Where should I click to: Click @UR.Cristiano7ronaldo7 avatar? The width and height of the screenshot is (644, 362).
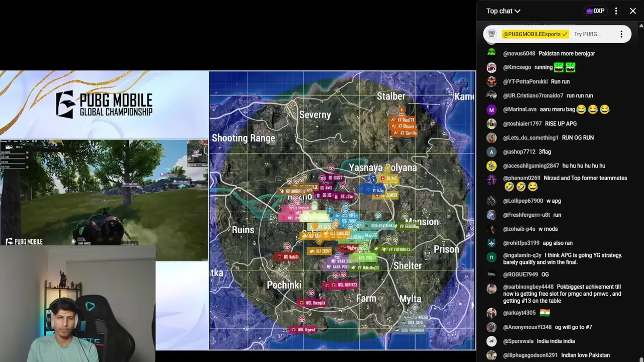pyautogui.click(x=492, y=96)
